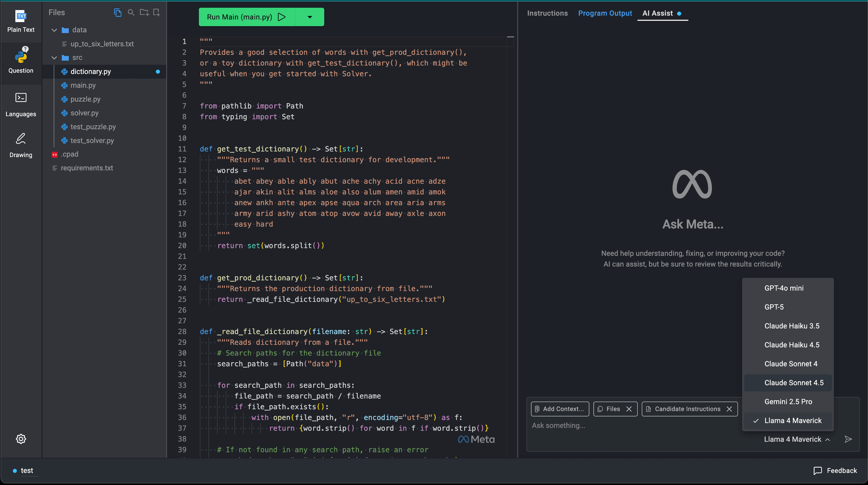
Task: Copy files using the blue copy icon
Action: pyautogui.click(x=117, y=12)
